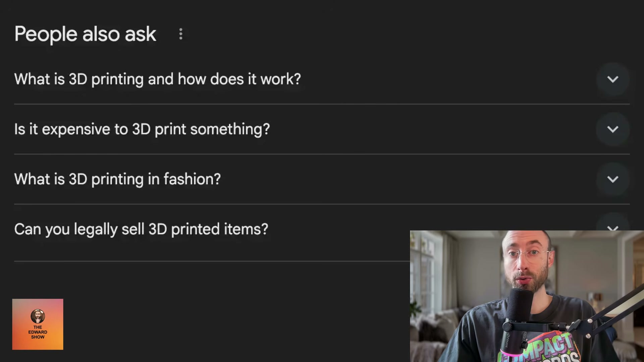Click the round avatar inside the show logo
The height and width of the screenshot is (362, 644).
tap(38, 316)
